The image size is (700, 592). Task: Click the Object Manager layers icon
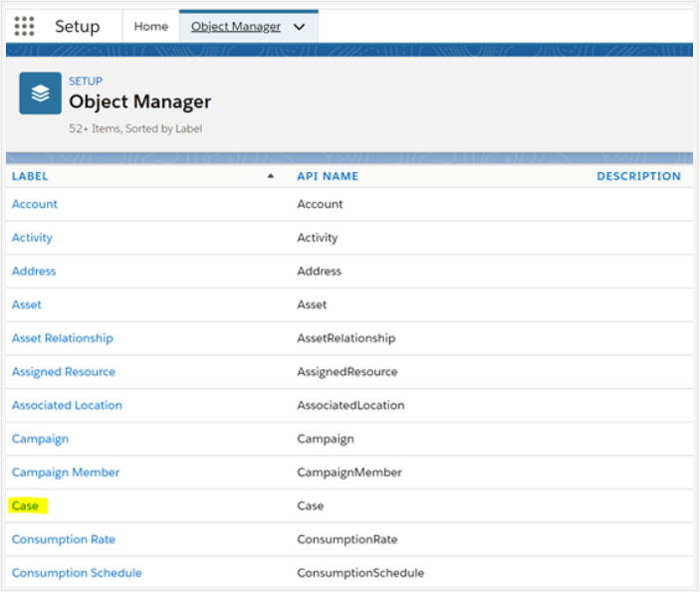tap(40, 94)
